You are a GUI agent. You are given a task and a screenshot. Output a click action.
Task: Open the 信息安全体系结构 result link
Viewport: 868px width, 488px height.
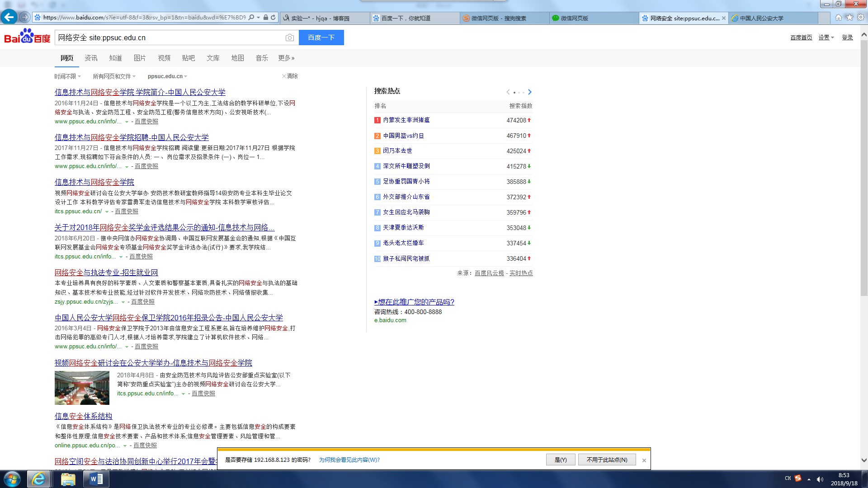click(x=83, y=416)
